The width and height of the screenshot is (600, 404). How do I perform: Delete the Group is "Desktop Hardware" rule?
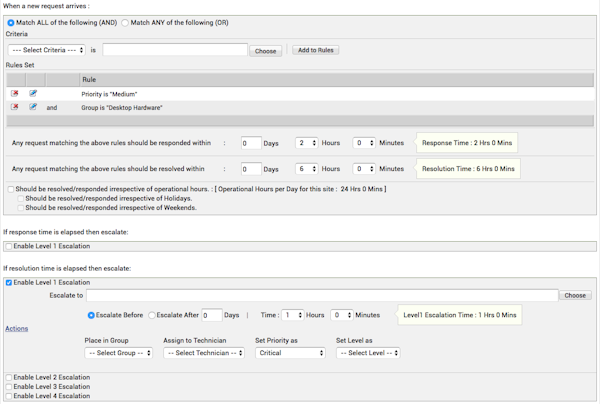tap(15, 107)
